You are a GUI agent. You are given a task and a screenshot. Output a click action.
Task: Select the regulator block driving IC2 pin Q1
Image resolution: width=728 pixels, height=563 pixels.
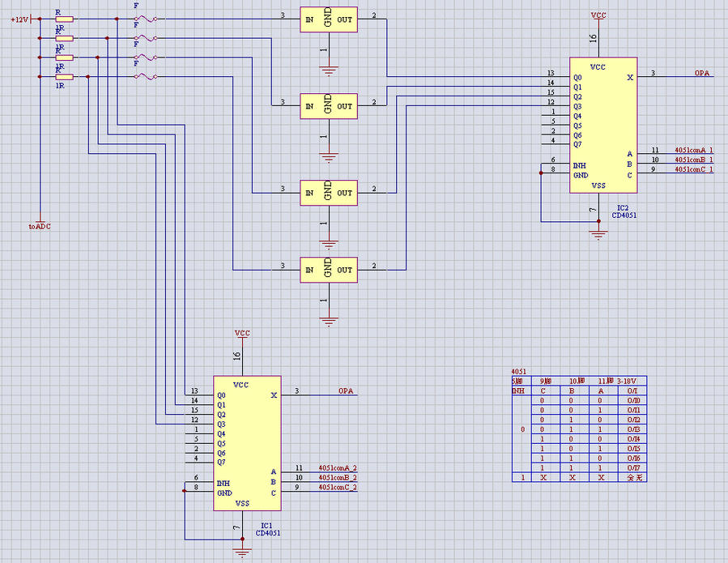point(329,106)
